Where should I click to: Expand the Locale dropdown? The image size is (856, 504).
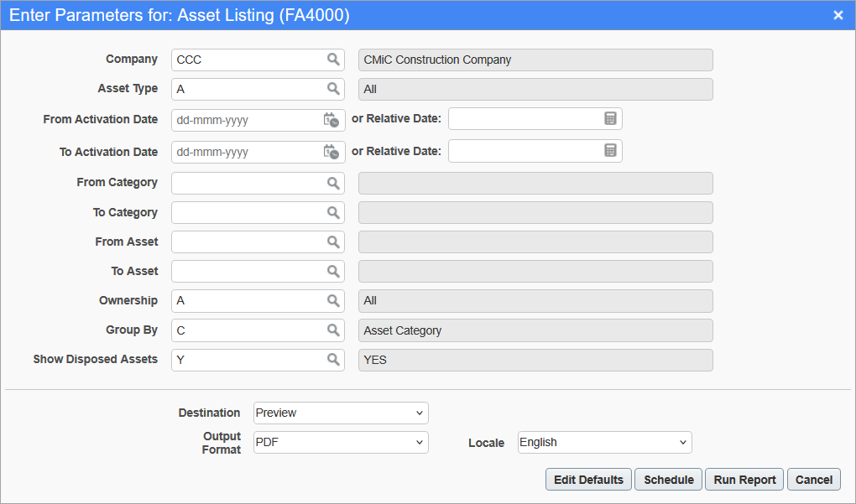tap(604, 443)
